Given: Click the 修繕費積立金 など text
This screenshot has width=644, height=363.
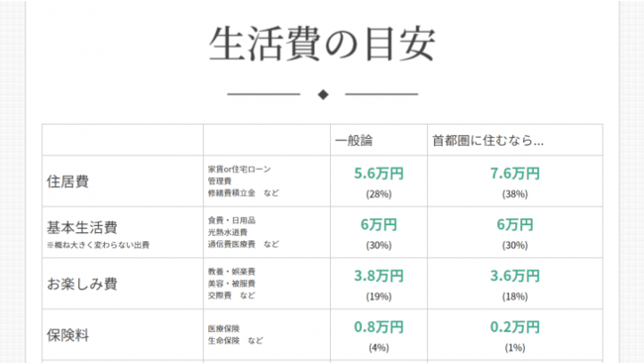Looking at the screenshot, I should click(x=243, y=192).
